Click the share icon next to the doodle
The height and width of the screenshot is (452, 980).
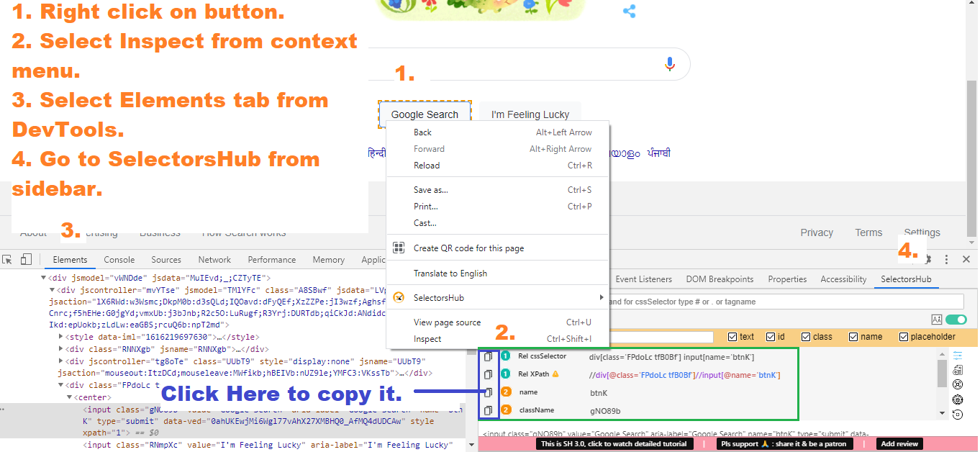pyautogui.click(x=629, y=11)
